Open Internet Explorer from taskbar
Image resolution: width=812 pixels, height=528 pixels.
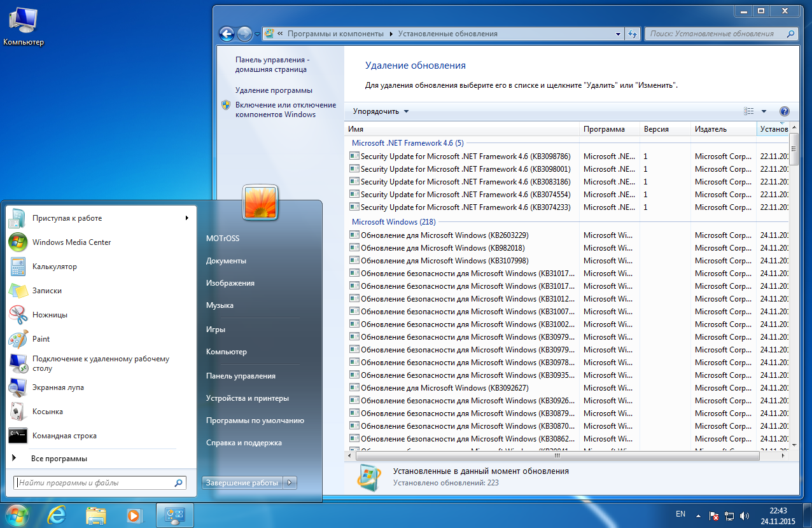57,514
